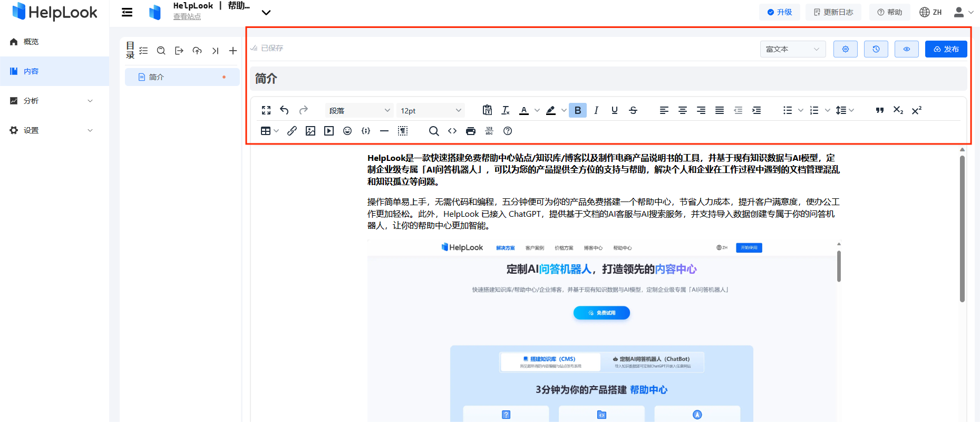Open the rich text editor type dropdown

tap(793, 49)
